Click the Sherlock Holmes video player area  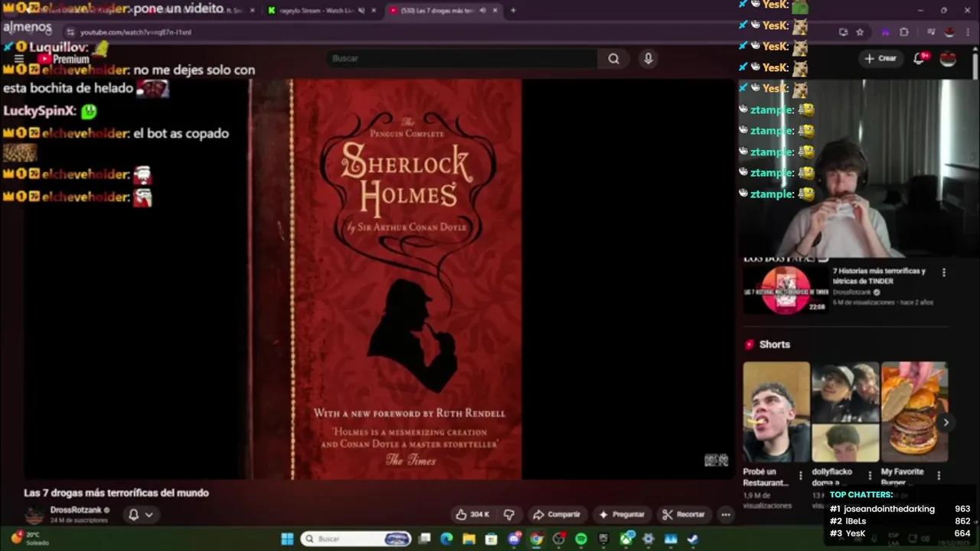coord(379,279)
